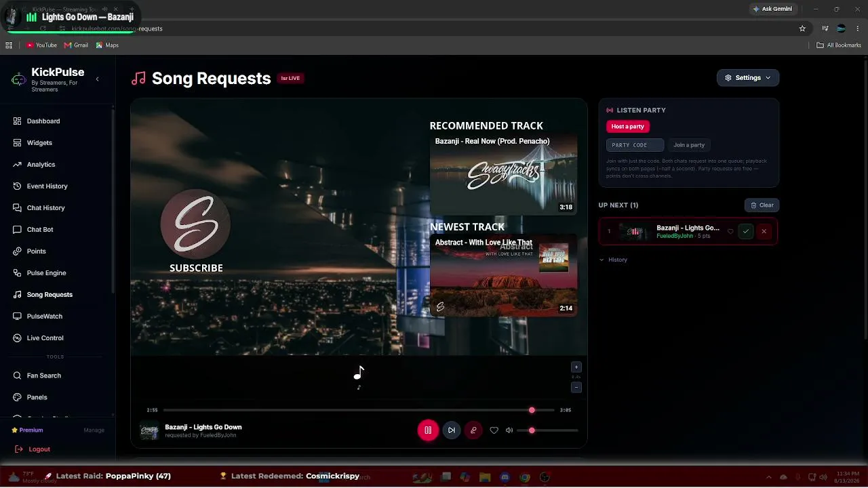Open Event History clock icon
Image resolution: width=868 pixels, height=488 pixels.
point(18,186)
